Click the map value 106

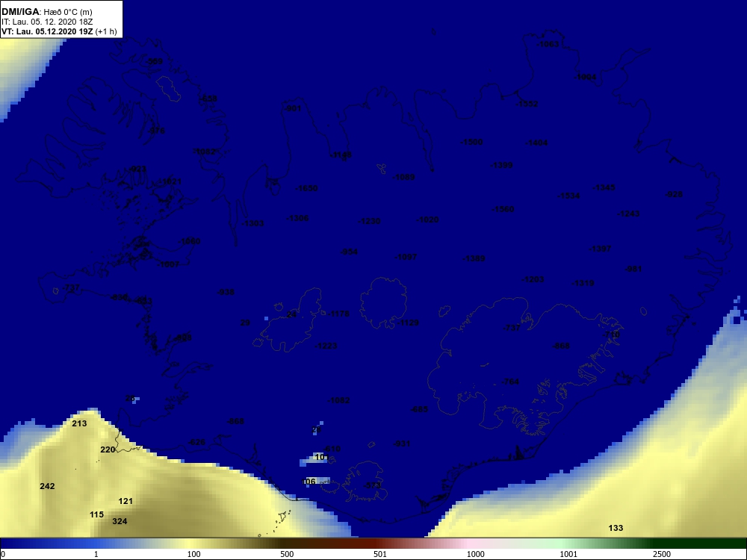[x=309, y=482]
